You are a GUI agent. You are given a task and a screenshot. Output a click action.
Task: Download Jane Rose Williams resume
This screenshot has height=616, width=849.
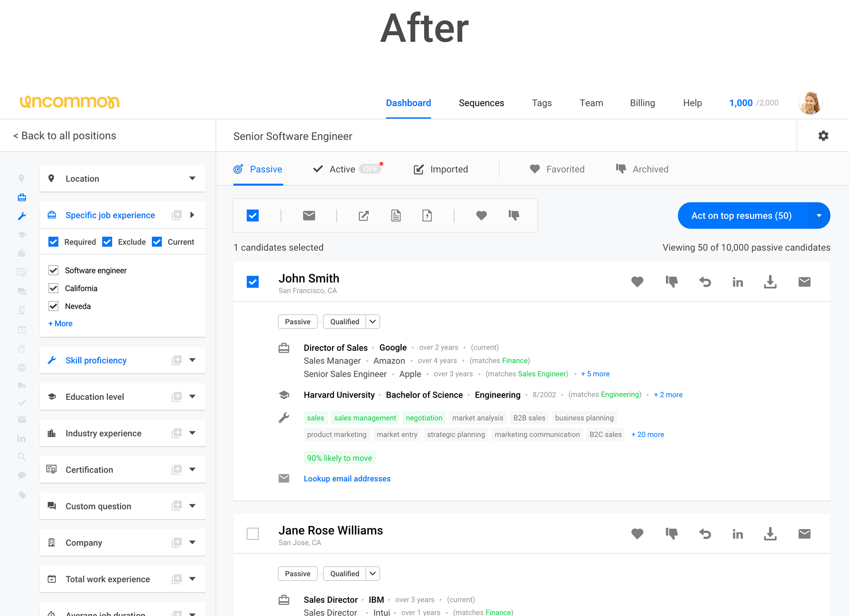[770, 534]
